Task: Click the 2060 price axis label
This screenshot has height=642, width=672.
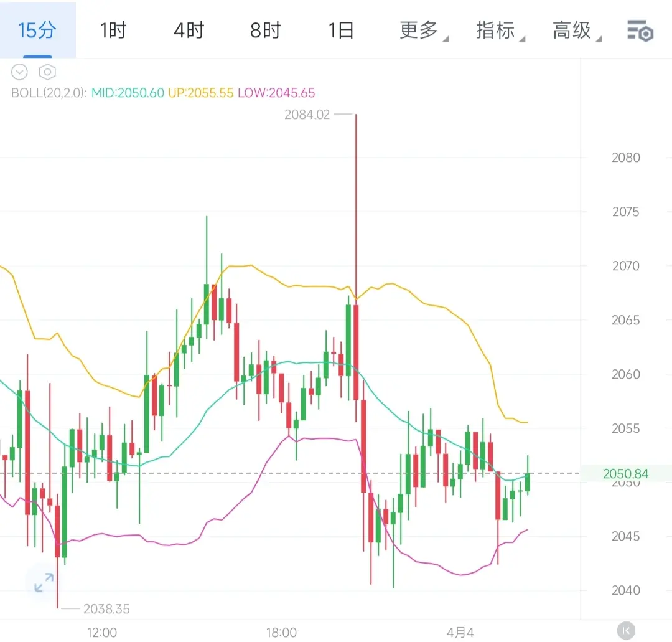Action: click(x=626, y=374)
